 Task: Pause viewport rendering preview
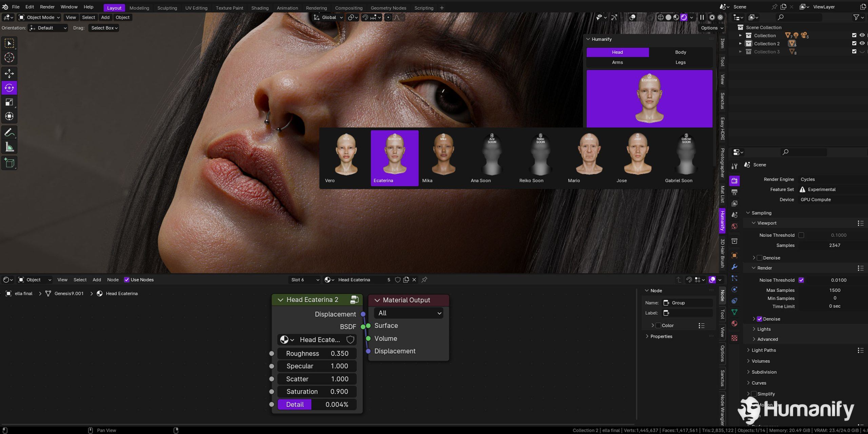702,17
